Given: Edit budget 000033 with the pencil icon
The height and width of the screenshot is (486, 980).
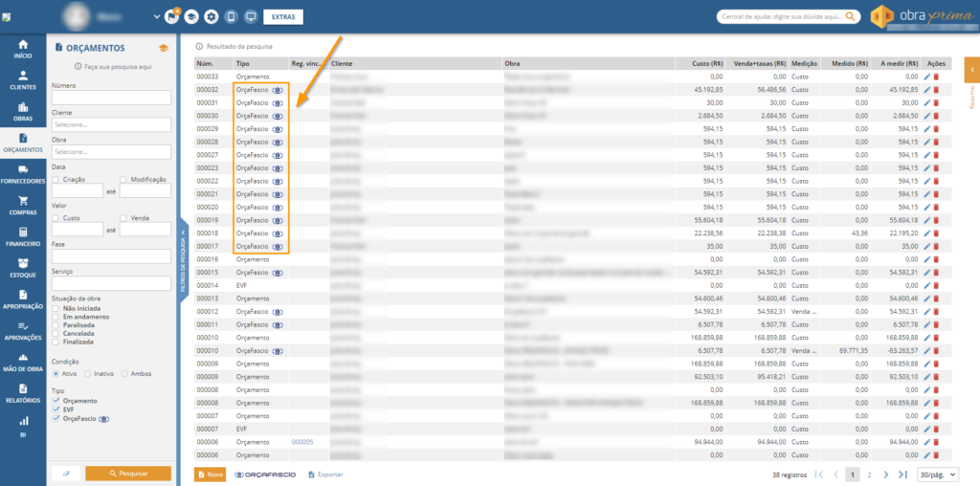Looking at the screenshot, I should click(926, 77).
